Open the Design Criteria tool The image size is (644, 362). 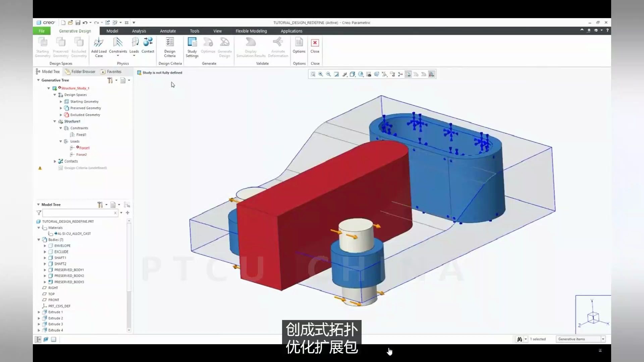[x=170, y=43]
